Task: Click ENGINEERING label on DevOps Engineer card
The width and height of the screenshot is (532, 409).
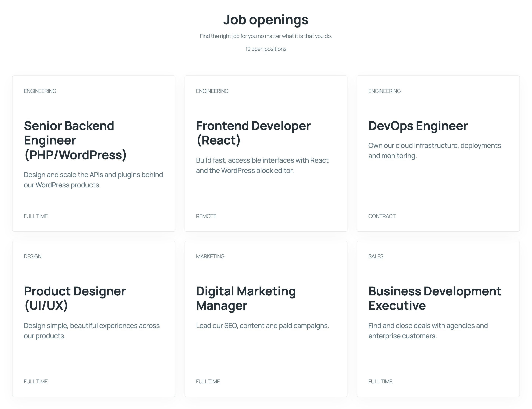Action: pos(384,91)
